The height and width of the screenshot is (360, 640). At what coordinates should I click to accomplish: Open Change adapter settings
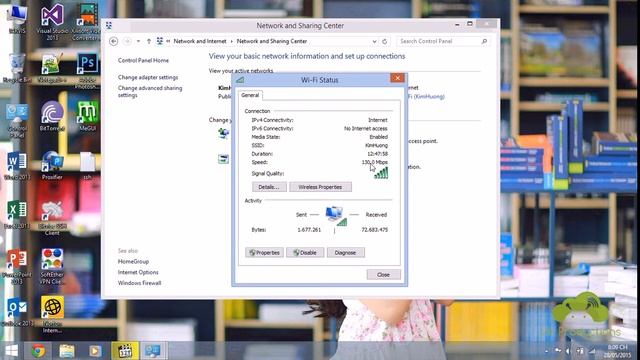click(x=148, y=77)
